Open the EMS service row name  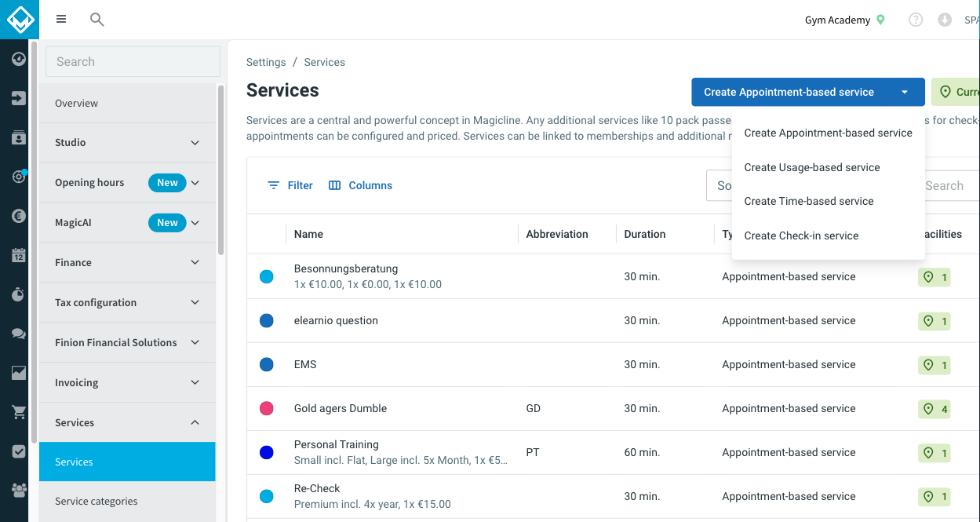tap(305, 365)
